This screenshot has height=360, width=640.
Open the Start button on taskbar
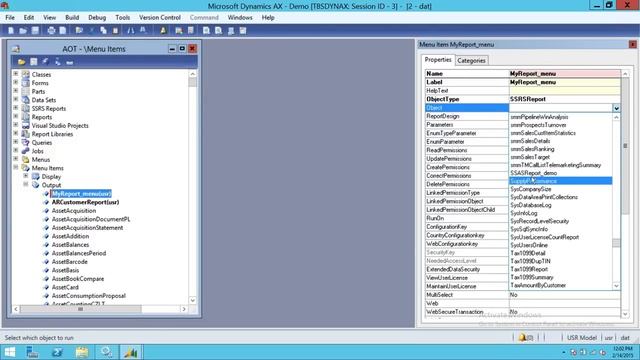[9, 352]
